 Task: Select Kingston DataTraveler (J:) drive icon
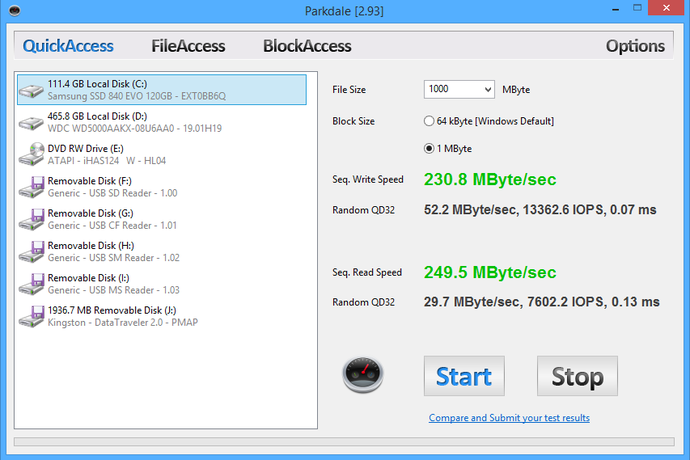(x=32, y=315)
